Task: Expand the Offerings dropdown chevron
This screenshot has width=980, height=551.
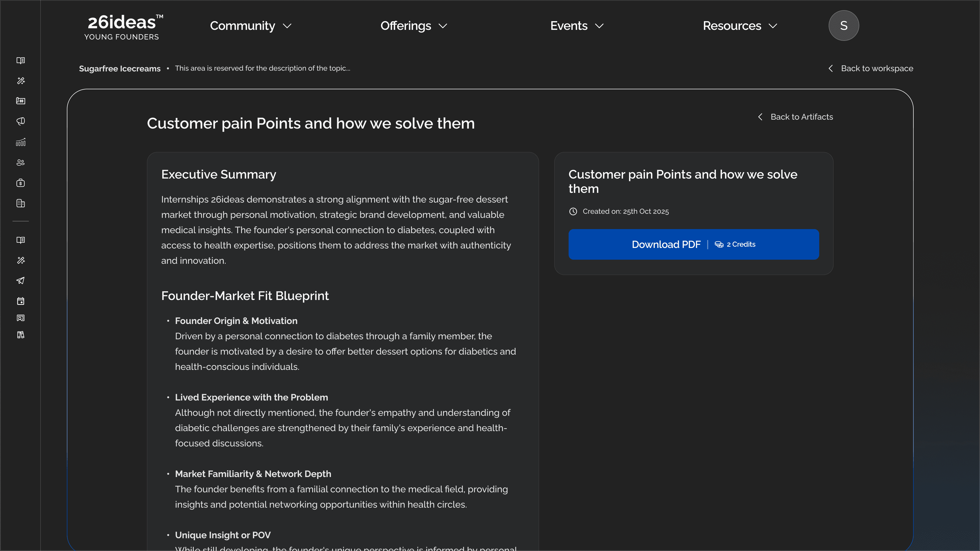Action: (x=443, y=26)
